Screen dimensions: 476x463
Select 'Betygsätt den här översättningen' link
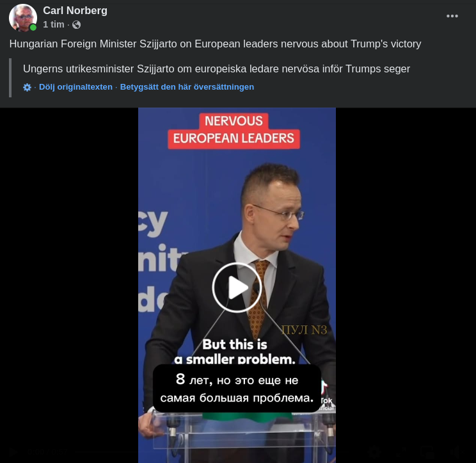click(x=187, y=87)
